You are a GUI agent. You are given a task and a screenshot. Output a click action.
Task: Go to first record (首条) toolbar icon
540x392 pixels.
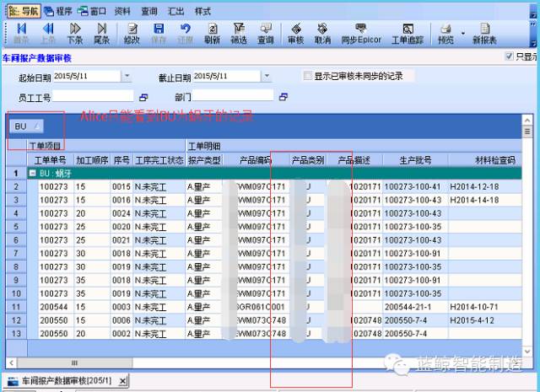pos(21,29)
